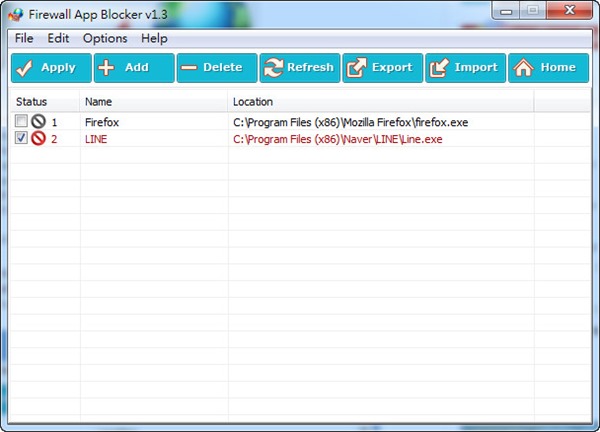Viewport: 600px width, 432px height.
Task: Click the Home house icon
Action: 523,68
